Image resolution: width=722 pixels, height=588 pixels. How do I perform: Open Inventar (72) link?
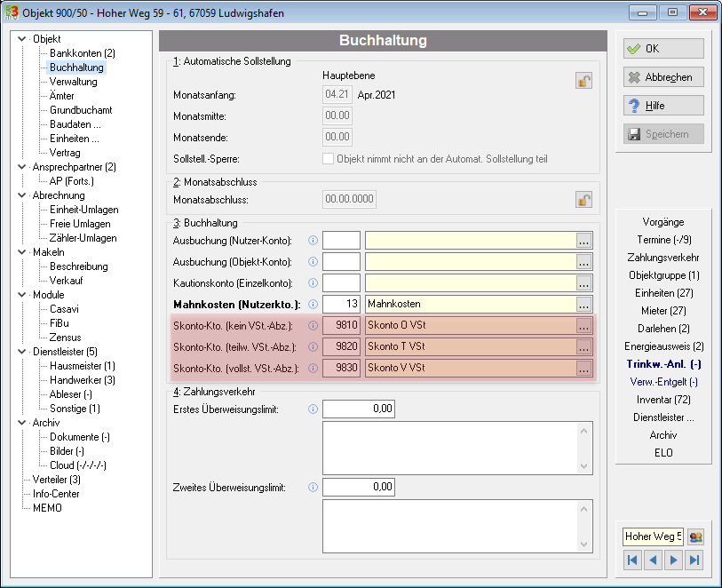click(663, 399)
